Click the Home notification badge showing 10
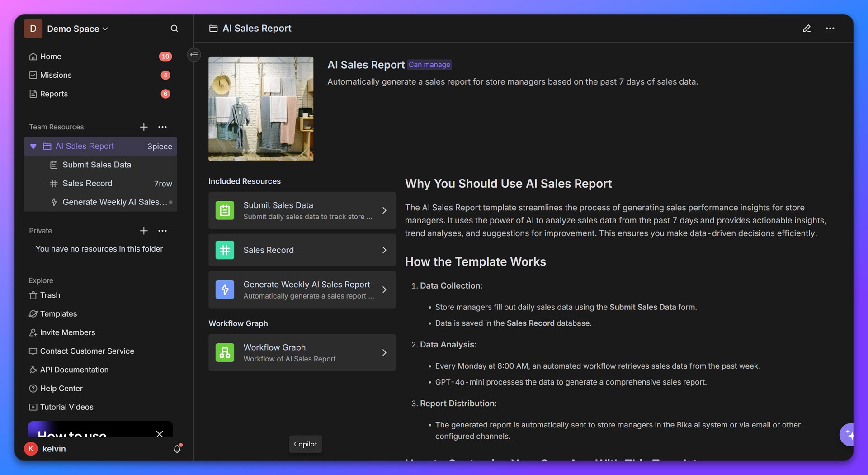Viewport: 868px width, 475px height. click(165, 57)
